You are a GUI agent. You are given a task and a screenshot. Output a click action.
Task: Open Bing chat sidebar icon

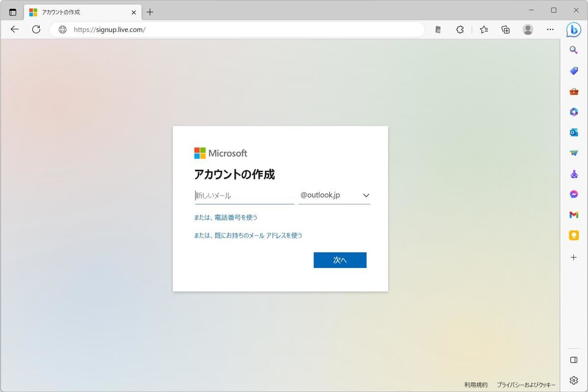click(574, 29)
